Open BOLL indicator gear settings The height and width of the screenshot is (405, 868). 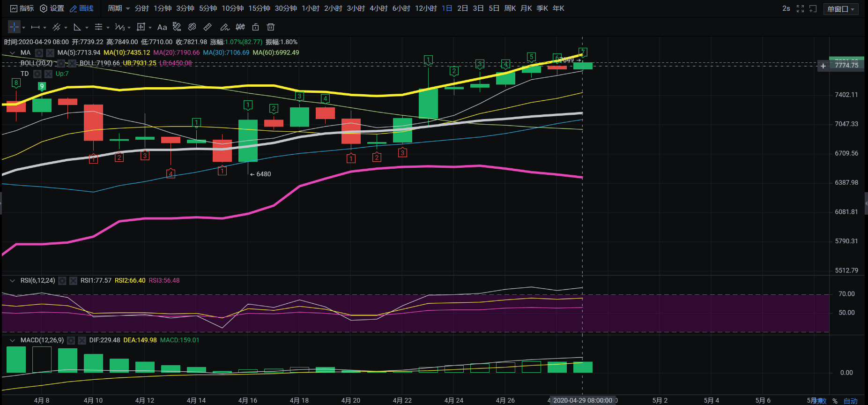coord(61,63)
